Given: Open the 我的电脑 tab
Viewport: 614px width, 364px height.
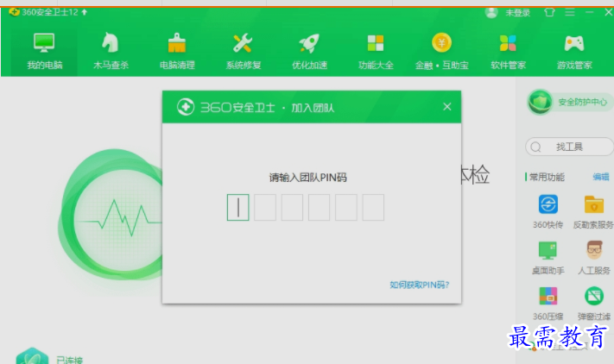Looking at the screenshot, I should coord(44,52).
